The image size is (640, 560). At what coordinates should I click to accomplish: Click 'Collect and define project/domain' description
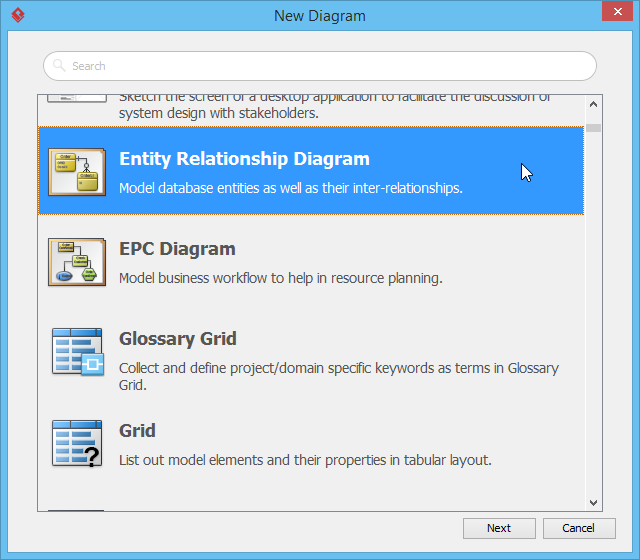coord(339,376)
